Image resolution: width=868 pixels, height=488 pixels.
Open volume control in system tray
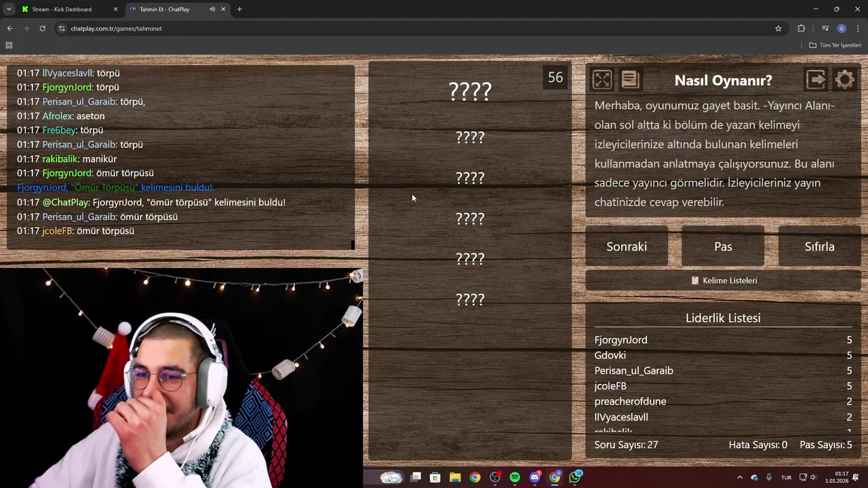coord(813,477)
